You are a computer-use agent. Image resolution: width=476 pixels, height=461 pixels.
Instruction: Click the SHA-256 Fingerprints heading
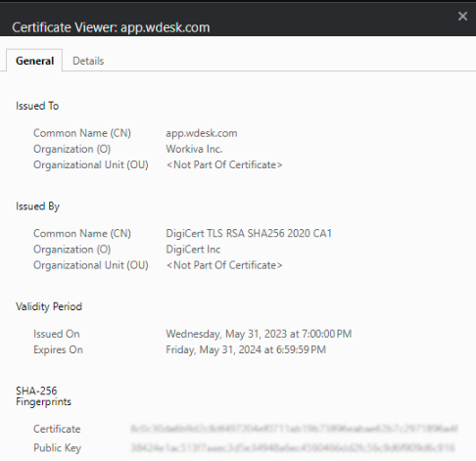click(43, 396)
